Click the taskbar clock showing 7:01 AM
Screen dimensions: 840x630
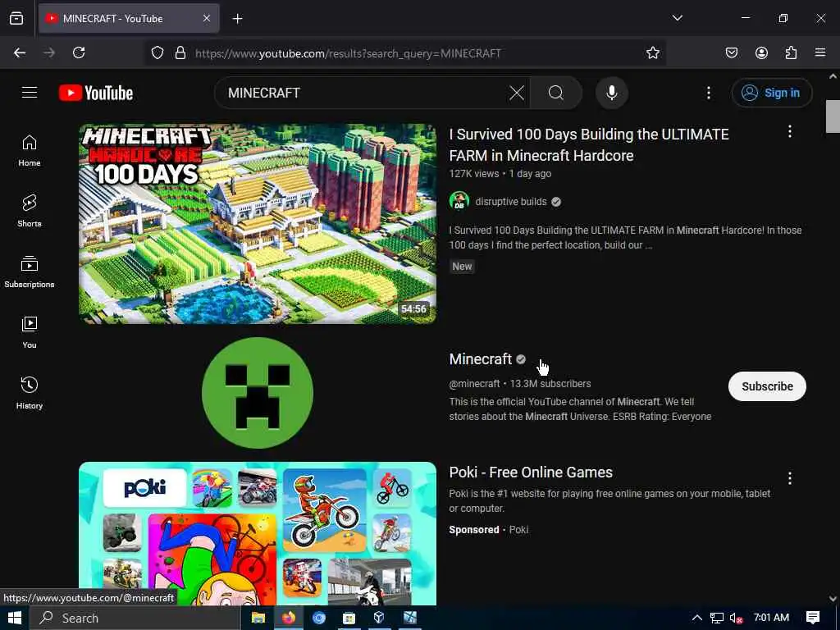coord(771,618)
